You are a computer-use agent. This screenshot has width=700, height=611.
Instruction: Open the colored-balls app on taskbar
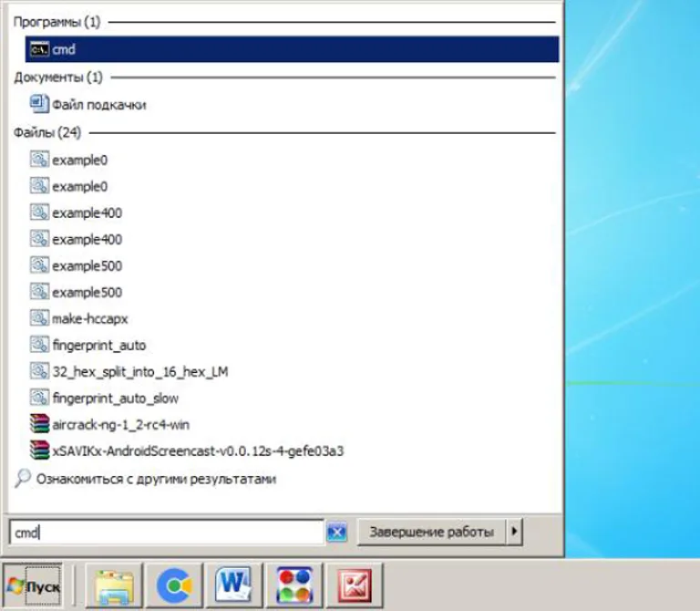(x=294, y=585)
